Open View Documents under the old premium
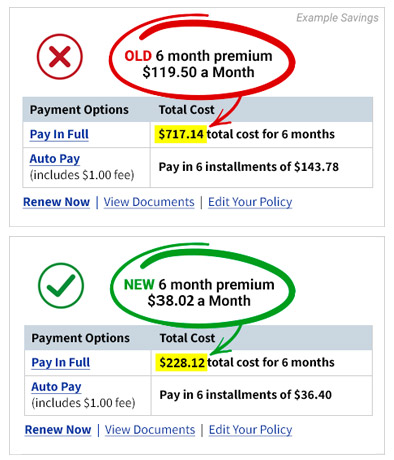Image resolution: width=394 pixels, height=460 pixels. coord(149,202)
